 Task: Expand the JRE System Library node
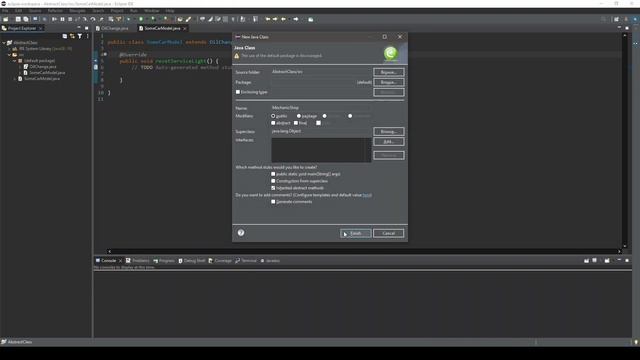(9, 49)
